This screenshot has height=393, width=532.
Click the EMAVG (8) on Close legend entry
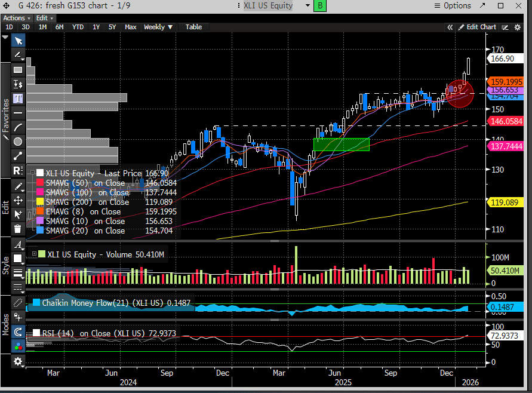coord(83,212)
